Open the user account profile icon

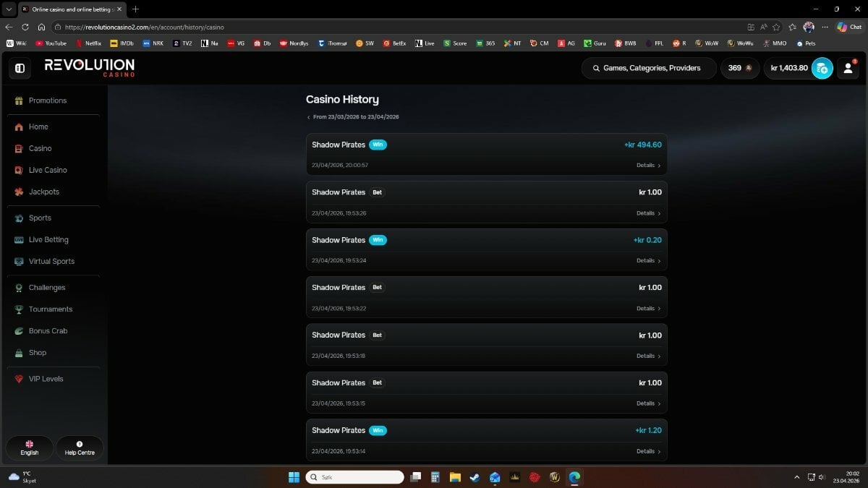coord(848,68)
